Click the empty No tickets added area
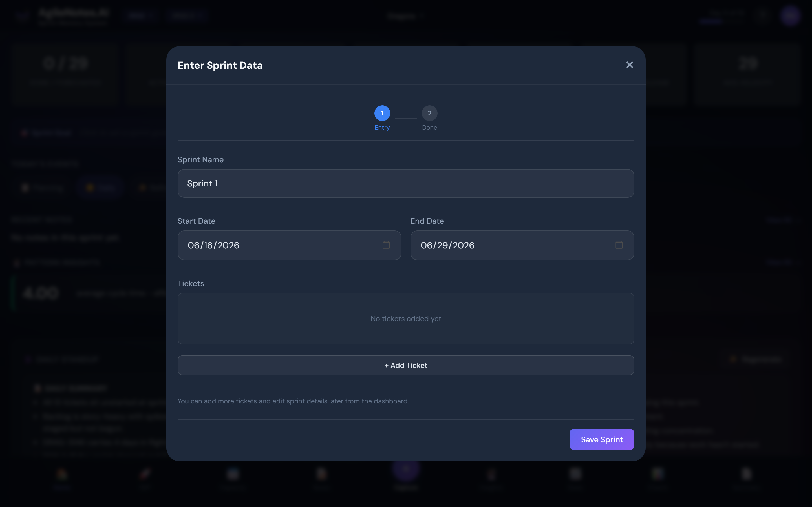Screen dimensions: 812x507 (406, 319)
